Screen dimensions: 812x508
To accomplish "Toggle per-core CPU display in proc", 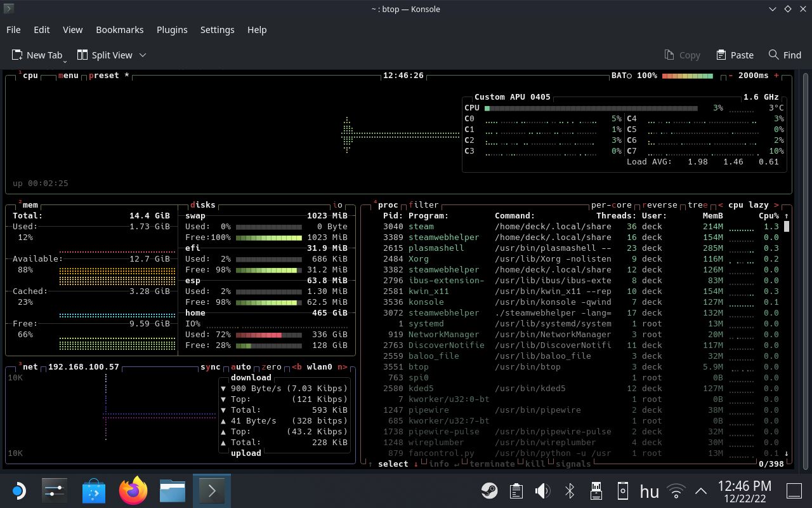I will [611, 205].
